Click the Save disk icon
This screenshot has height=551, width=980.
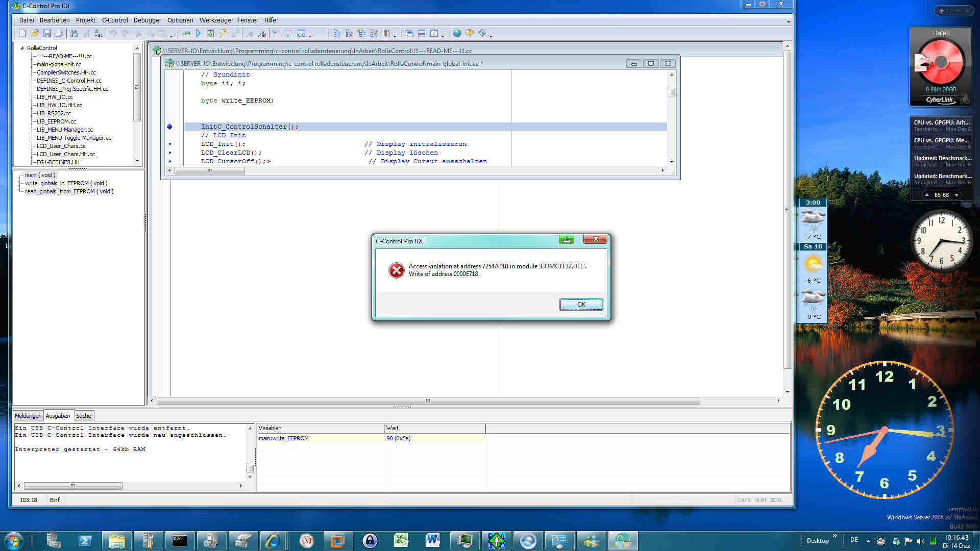point(47,34)
